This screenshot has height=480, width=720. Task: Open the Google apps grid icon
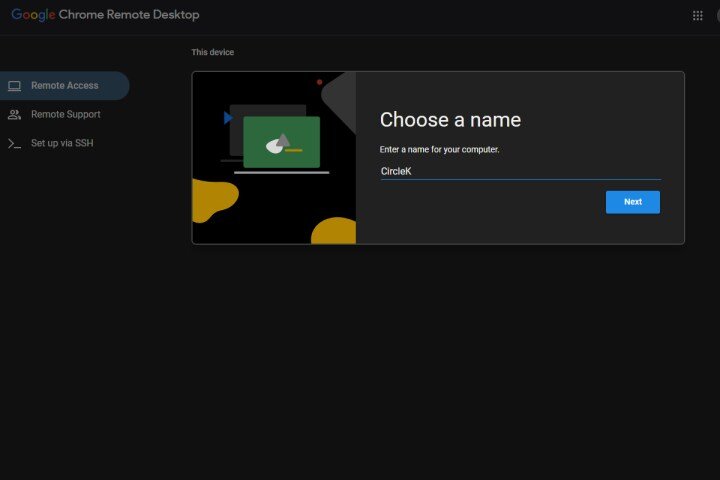click(x=697, y=16)
